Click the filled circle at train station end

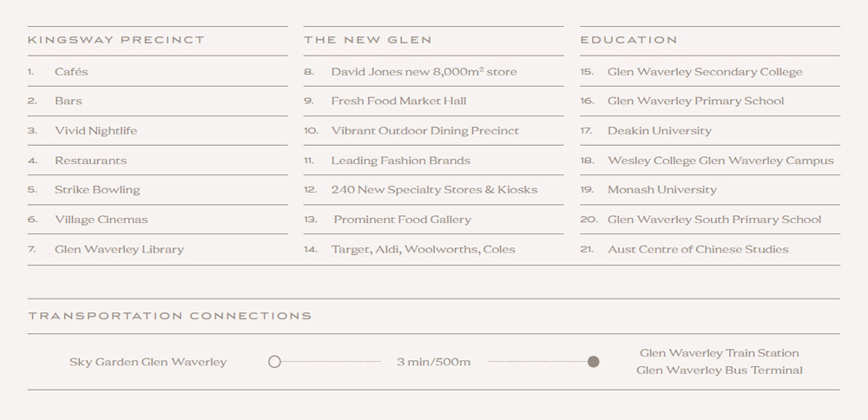[594, 362]
